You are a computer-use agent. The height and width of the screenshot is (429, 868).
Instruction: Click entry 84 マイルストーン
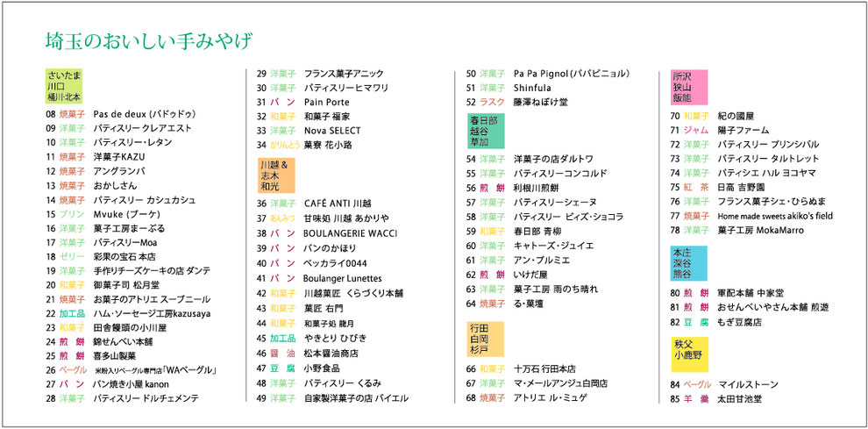click(x=724, y=384)
